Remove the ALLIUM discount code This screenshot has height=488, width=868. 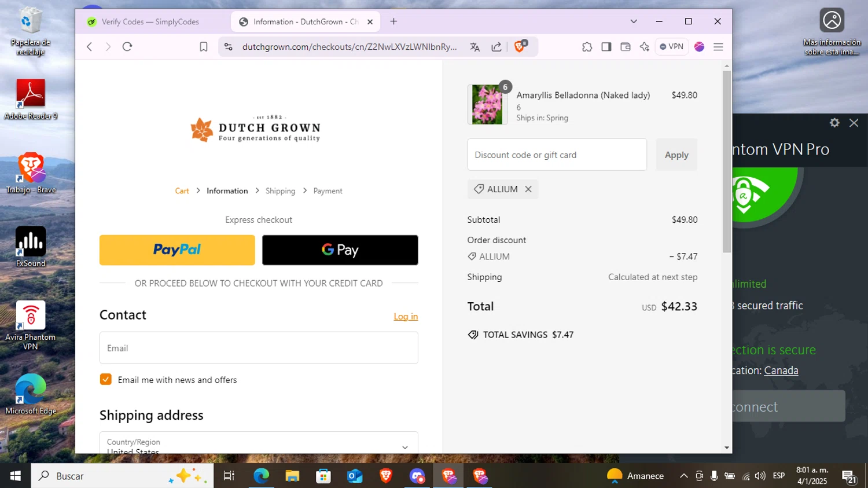pos(528,189)
